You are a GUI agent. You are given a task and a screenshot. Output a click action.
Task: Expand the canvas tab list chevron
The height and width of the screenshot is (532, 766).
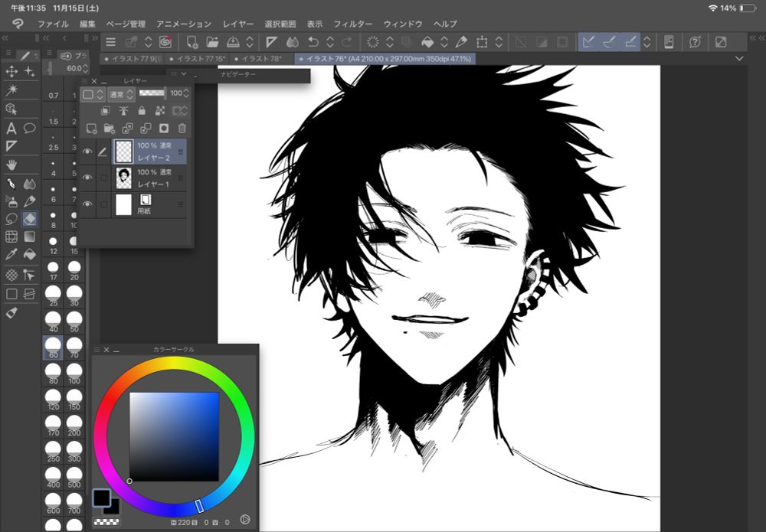tap(739, 58)
